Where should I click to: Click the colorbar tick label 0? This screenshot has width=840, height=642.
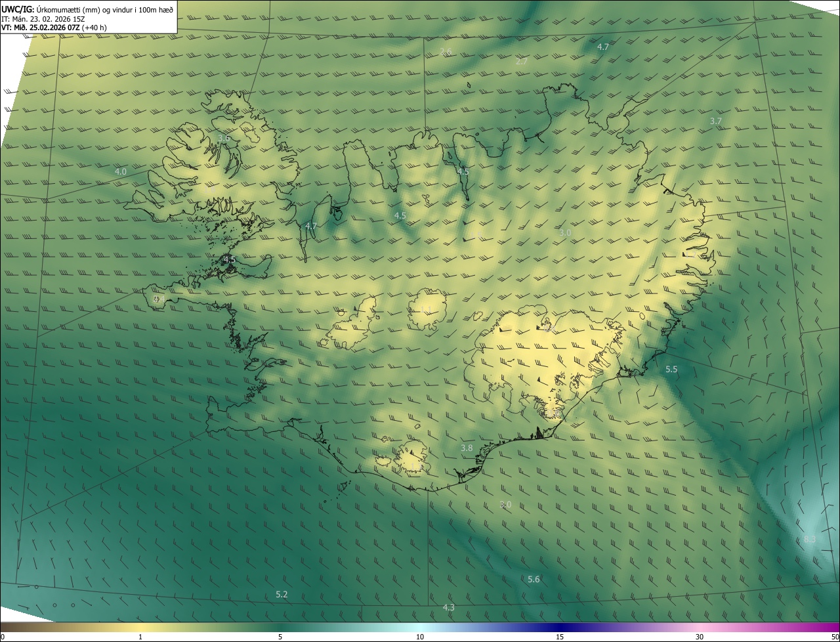(x=3, y=637)
